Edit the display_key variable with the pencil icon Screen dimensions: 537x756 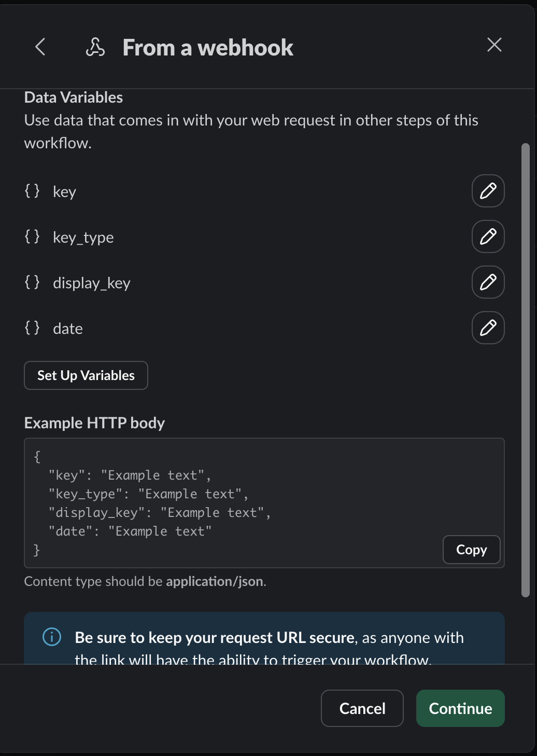point(488,282)
